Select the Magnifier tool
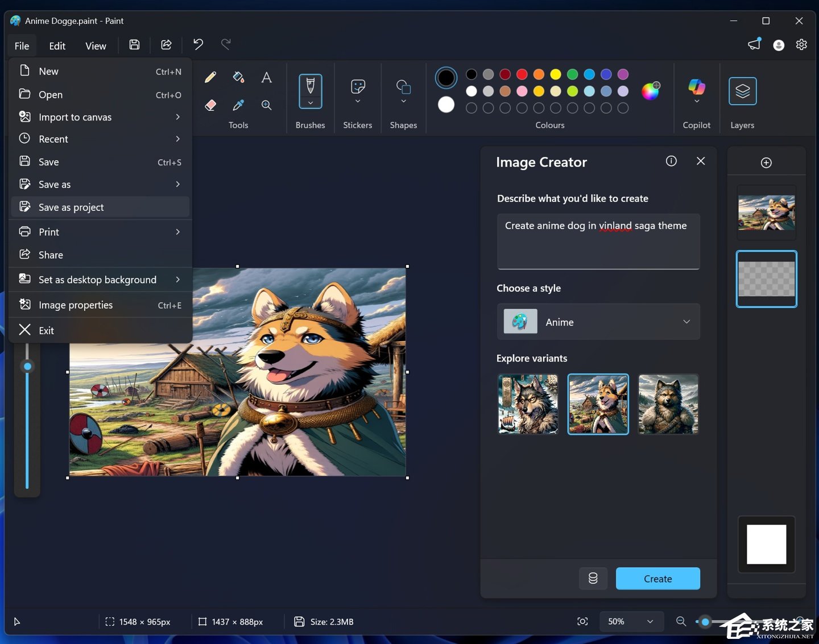This screenshot has width=819, height=644. (x=266, y=105)
